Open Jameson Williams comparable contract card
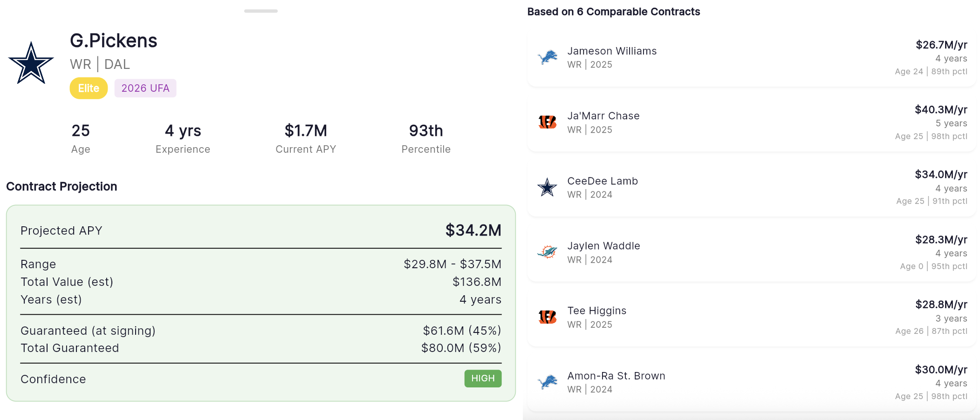Screen dimensions: 980x420 (752, 58)
